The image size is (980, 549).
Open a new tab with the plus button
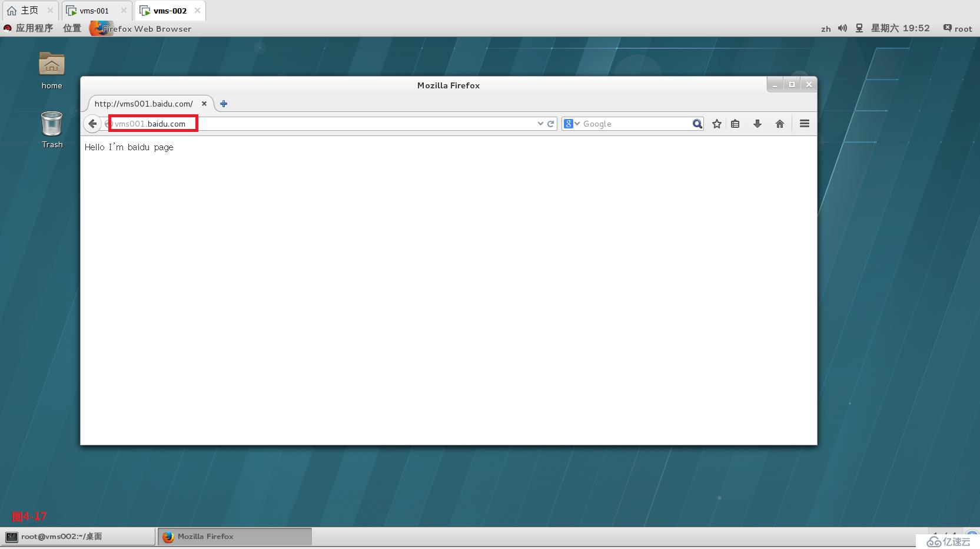pyautogui.click(x=224, y=104)
